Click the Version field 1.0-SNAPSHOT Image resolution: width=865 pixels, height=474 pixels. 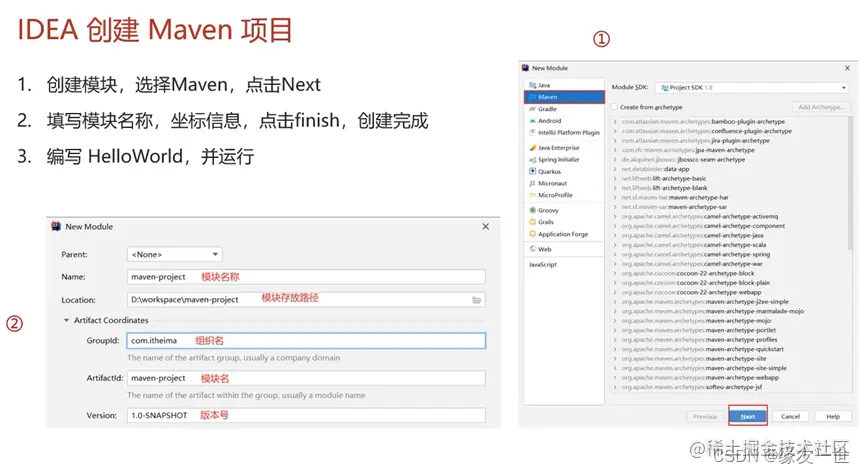click(306, 415)
